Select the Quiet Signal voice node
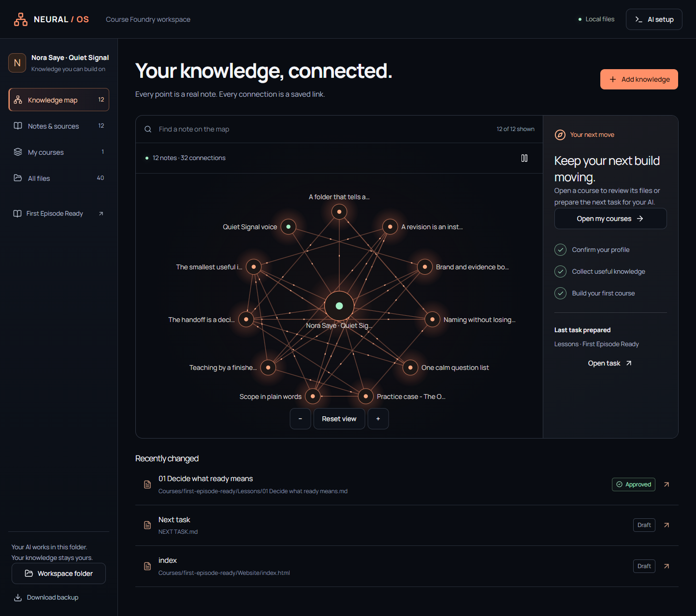Image resolution: width=696 pixels, height=616 pixels. tap(289, 227)
